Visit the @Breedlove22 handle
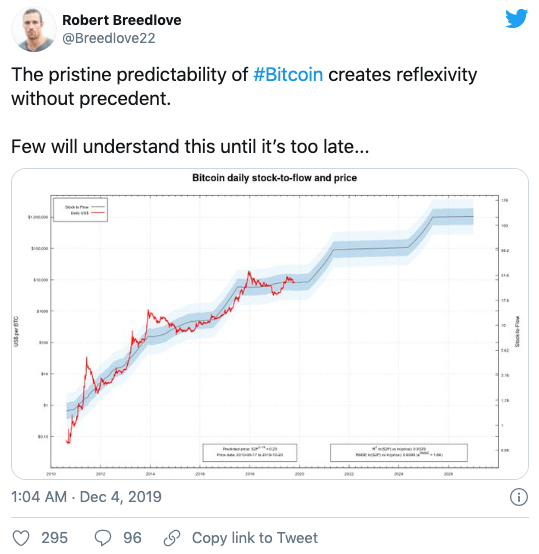 click(109, 38)
